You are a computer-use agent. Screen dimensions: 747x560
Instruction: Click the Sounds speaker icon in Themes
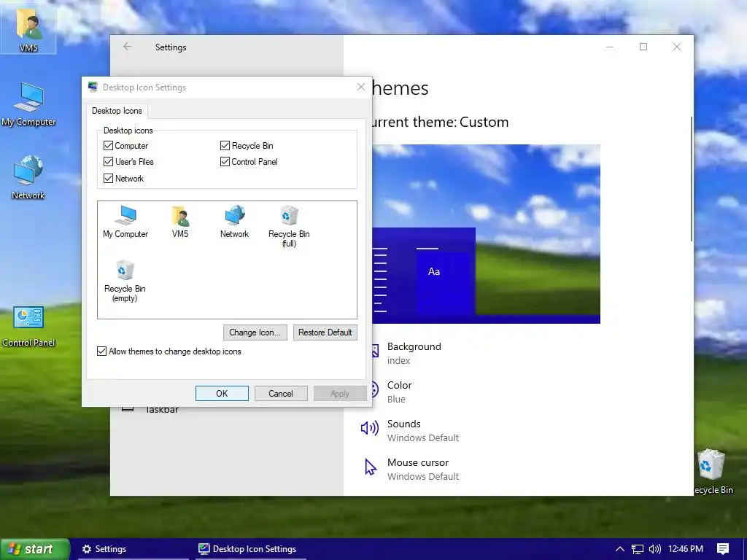tap(370, 428)
